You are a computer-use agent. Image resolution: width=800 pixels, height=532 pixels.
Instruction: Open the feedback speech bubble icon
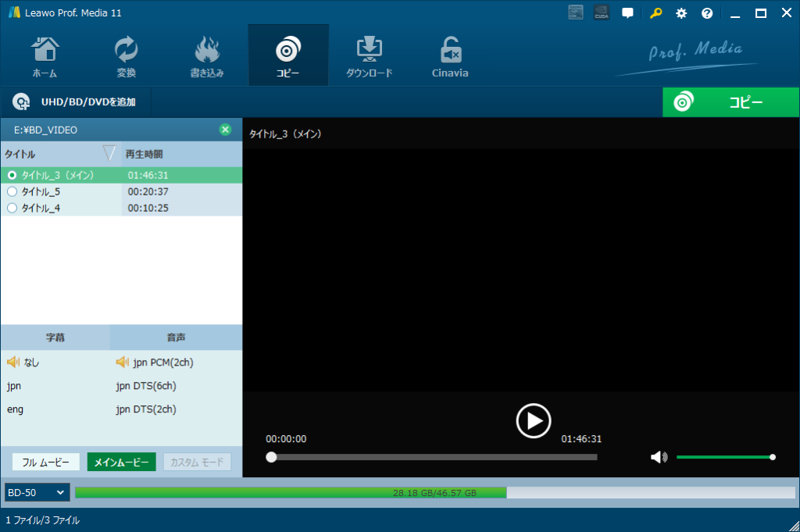tap(627, 13)
